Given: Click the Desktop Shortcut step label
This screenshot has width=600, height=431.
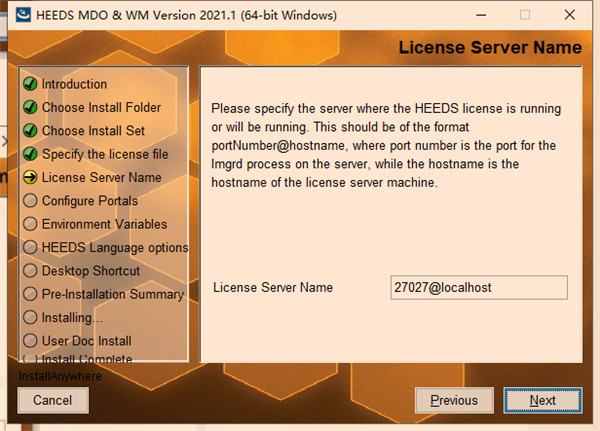Looking at the screenshot, I should pyautogui.click(x=91, y=271).
